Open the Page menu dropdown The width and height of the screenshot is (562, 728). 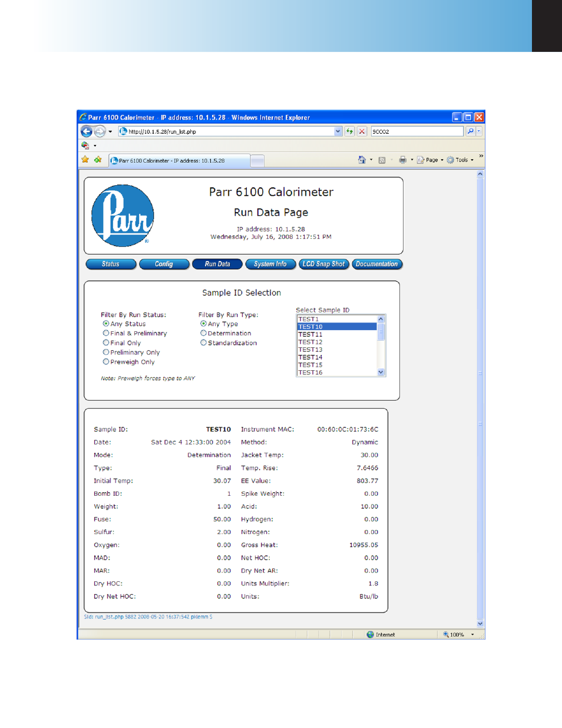430,160
